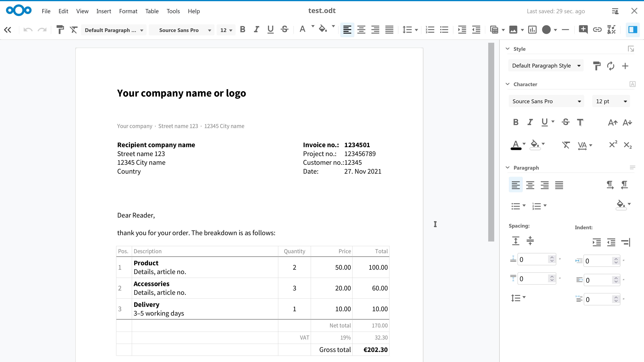The image size is (644, 362).
Task: Toggle bold in the toolbar
Action: 243,30
